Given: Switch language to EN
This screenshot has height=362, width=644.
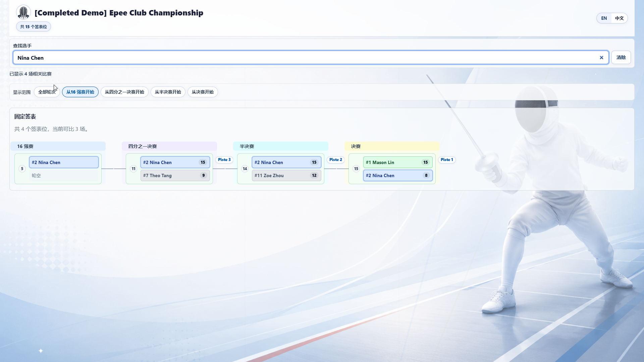Looking at the screenshot, I should pyautogui.click(x=604, y=18).
